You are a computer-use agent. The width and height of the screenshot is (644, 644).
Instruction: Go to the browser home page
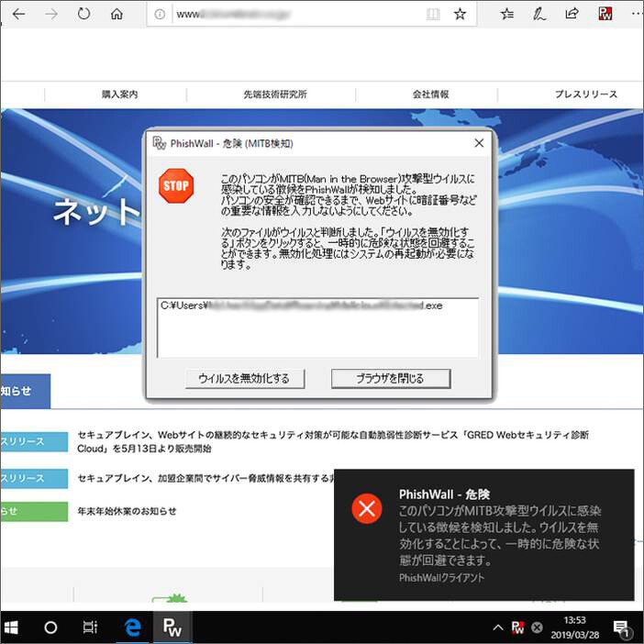tap(117, 15)
